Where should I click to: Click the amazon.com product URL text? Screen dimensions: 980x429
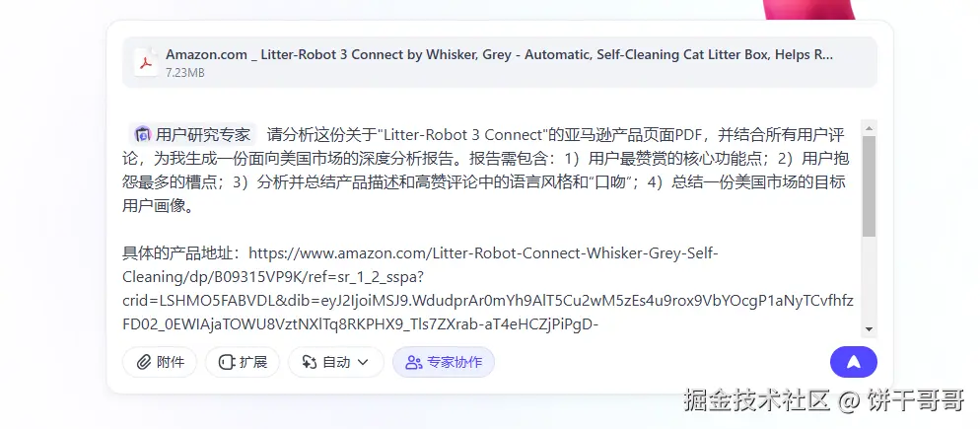click(x=487, y=289)
